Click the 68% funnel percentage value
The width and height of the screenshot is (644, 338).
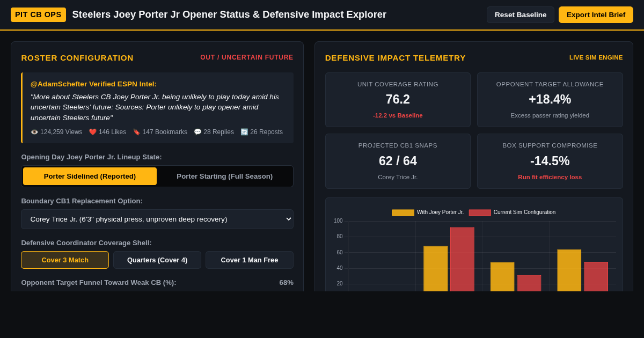286,282
